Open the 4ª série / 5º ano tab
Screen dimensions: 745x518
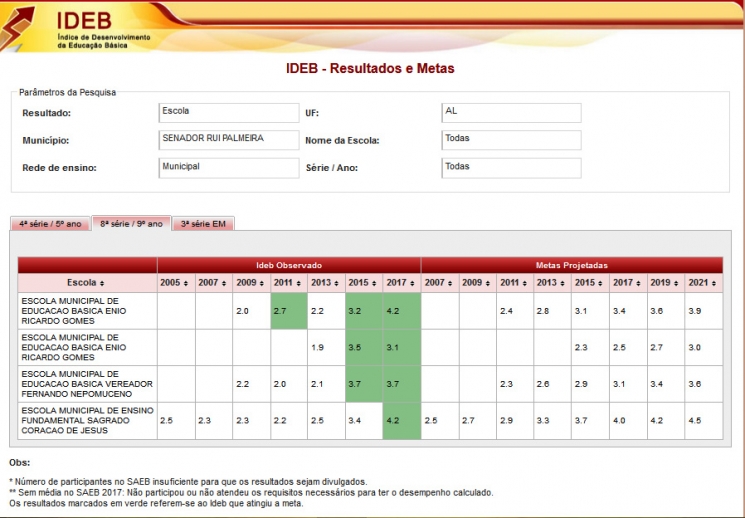pyautogui.click(x=50, y=223)
